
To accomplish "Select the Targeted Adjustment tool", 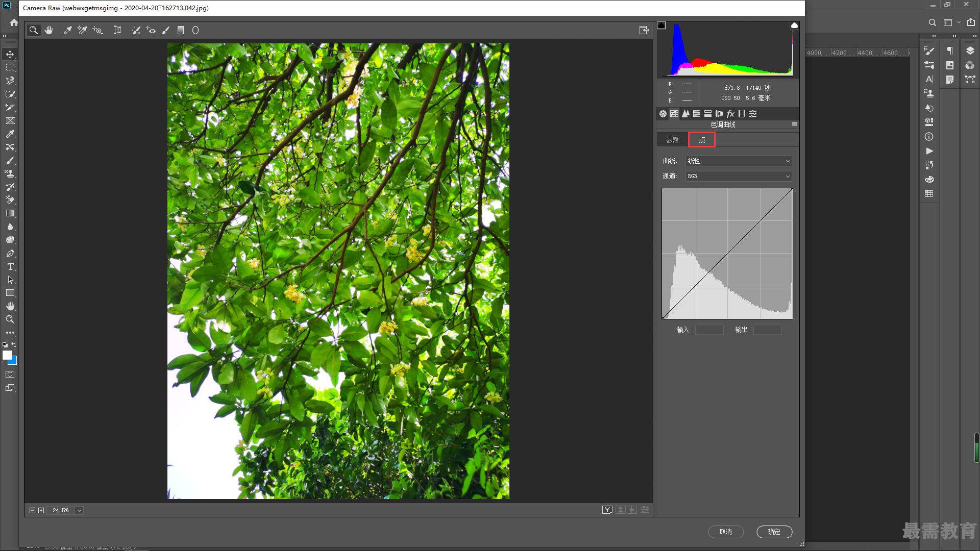I will click(97, 31).
